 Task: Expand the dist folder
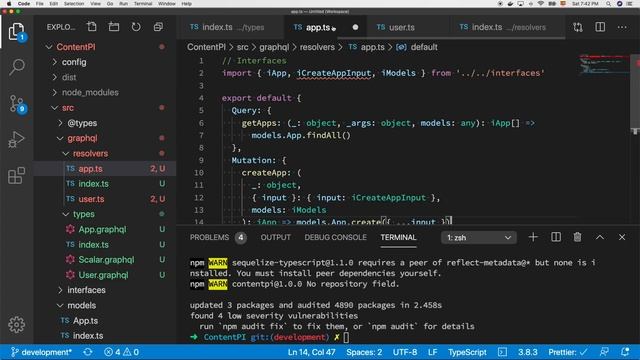[69, 77]
